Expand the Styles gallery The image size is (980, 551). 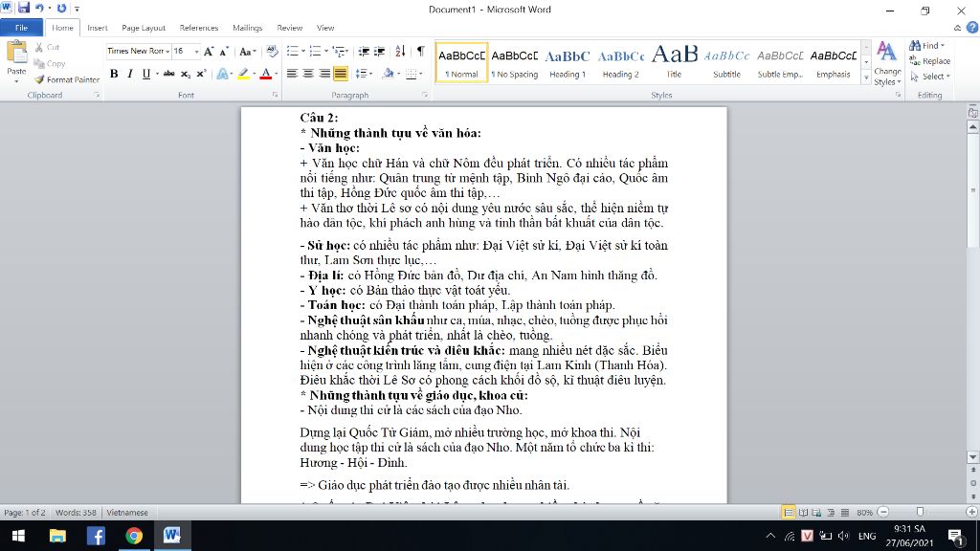point(866,78)
